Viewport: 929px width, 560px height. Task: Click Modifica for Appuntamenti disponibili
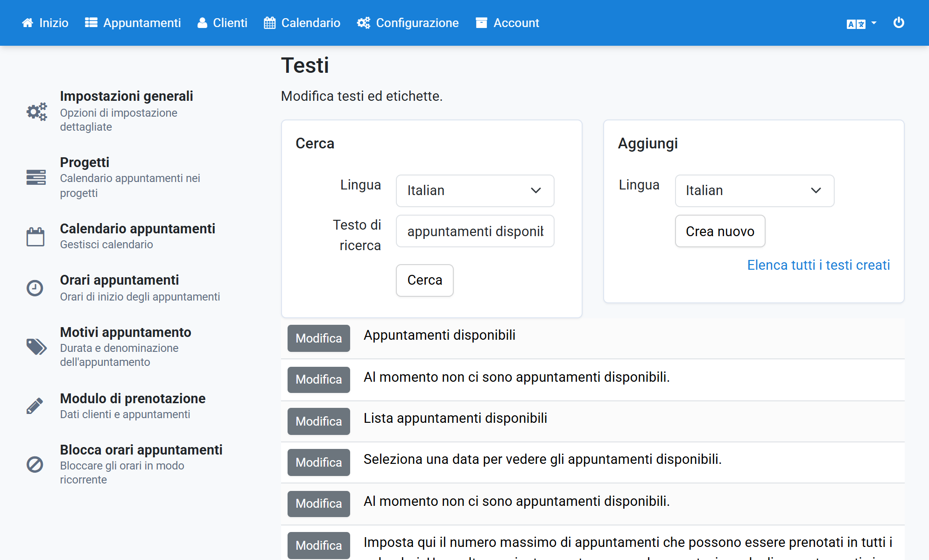click(x=319, y=338)
